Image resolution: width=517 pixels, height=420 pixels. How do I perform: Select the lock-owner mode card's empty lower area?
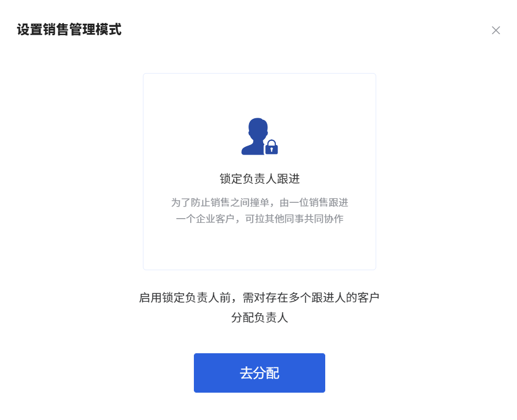pos(260,248)
